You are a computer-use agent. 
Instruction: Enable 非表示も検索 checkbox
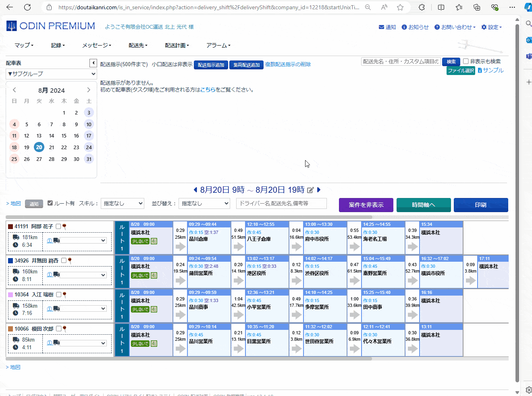[466, 61]
